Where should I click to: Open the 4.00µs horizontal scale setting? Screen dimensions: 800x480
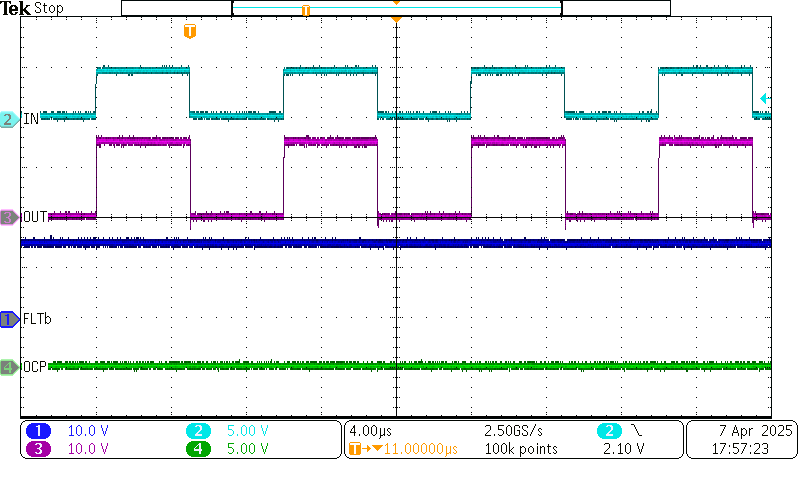366,431
